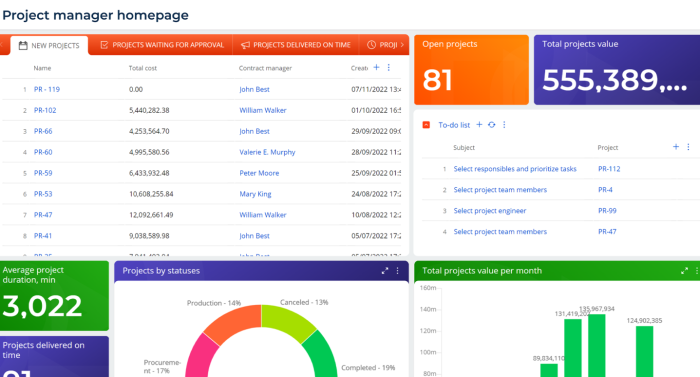
Task: Open project PR-66 link
Action: coord(43,131)
